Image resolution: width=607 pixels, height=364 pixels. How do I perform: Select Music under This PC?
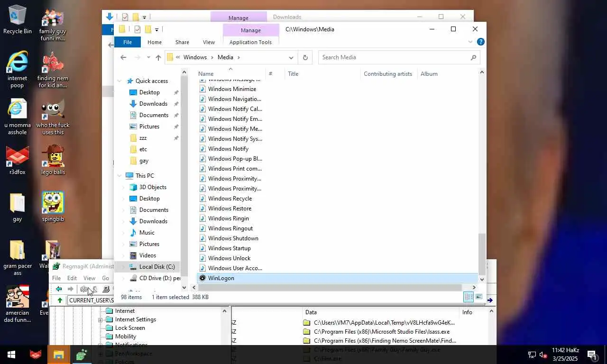147,233
